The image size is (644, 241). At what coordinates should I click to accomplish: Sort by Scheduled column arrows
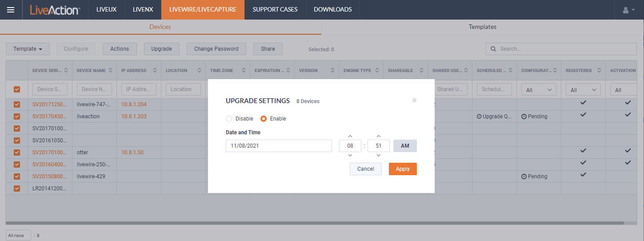(510, 70)
